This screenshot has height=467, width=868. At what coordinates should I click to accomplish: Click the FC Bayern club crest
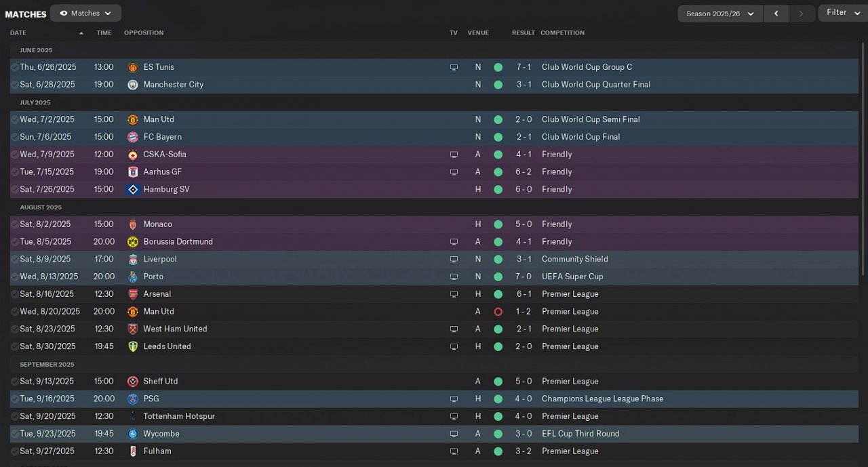pos(133,137)
